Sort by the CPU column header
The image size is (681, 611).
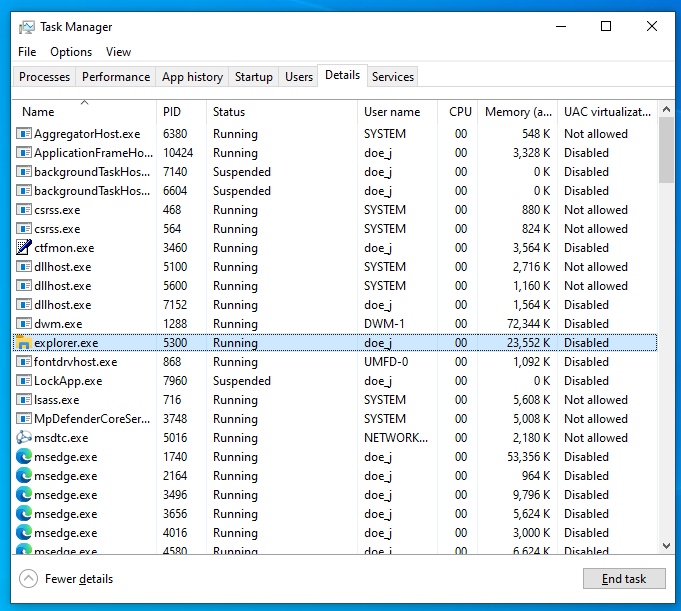457,112
